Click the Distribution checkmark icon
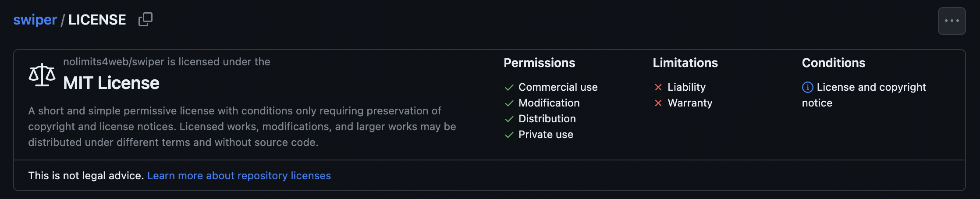 pos(509,119)
